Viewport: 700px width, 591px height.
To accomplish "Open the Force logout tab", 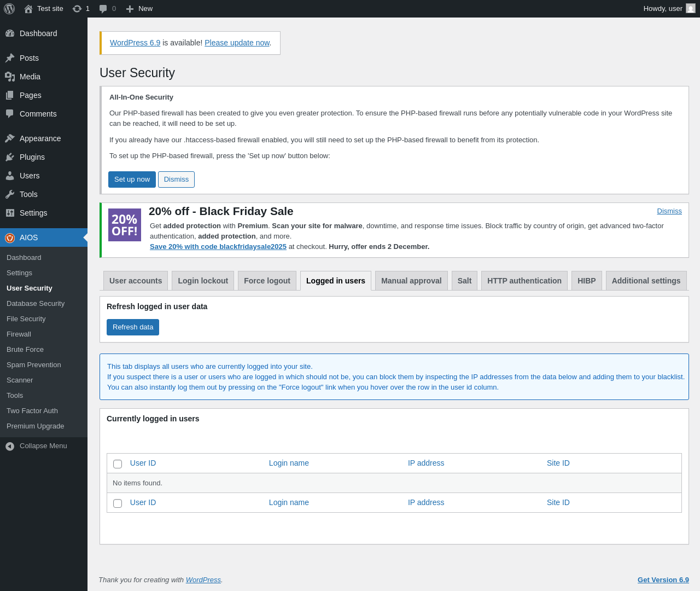I will coord(267,281).
